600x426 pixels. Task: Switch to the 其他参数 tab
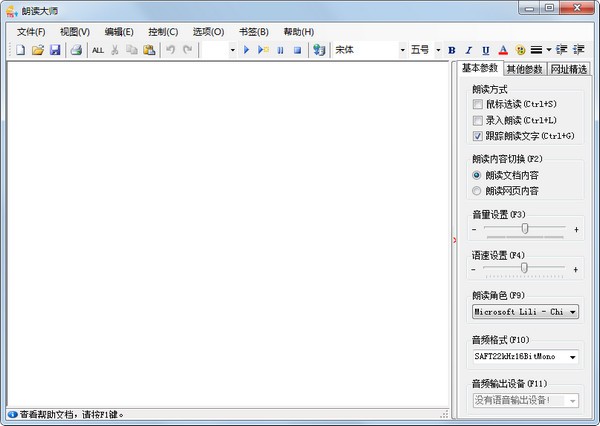click(525, 69)
